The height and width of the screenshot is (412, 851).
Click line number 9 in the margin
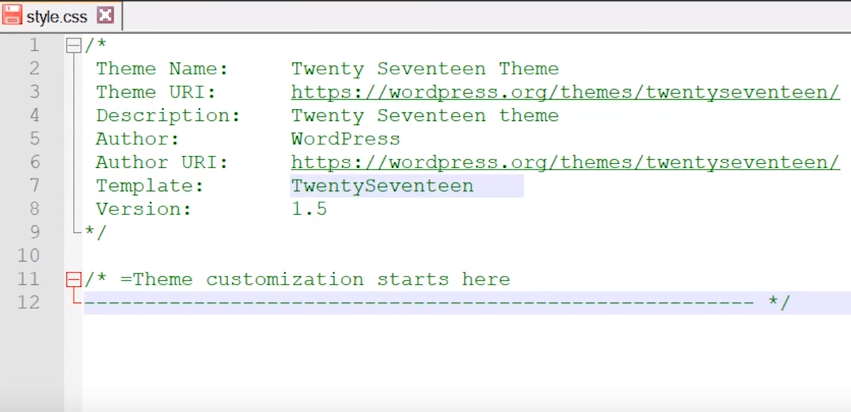click(34, 232)
